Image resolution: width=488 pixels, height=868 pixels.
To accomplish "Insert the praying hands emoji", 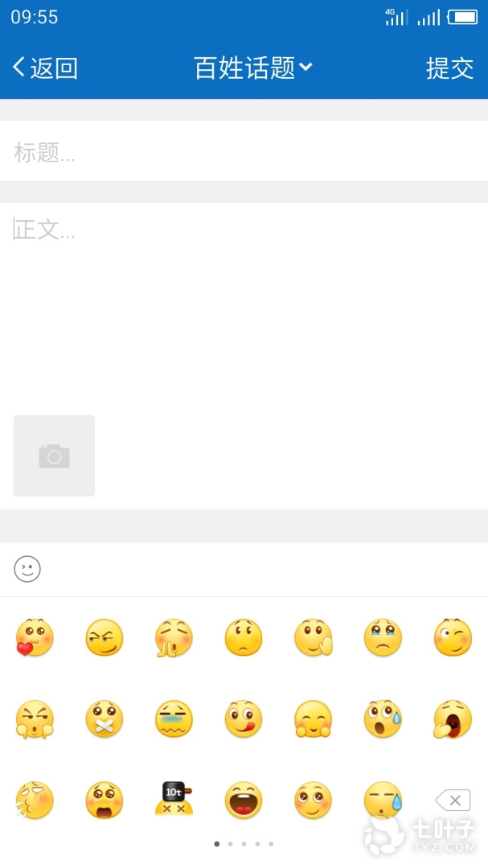I will (174, 637).
